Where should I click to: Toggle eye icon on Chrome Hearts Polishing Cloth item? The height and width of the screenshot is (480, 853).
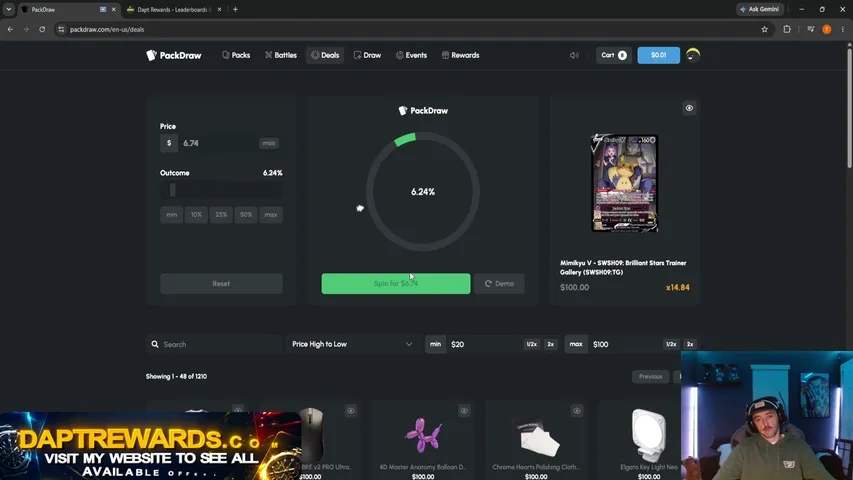(577, 411)
